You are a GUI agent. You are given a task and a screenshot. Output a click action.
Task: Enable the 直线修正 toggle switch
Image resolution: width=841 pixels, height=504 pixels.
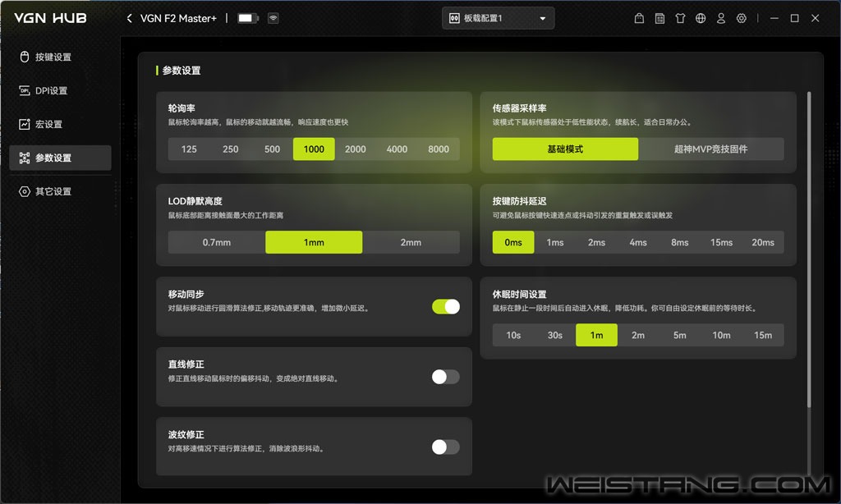[445, 377]
